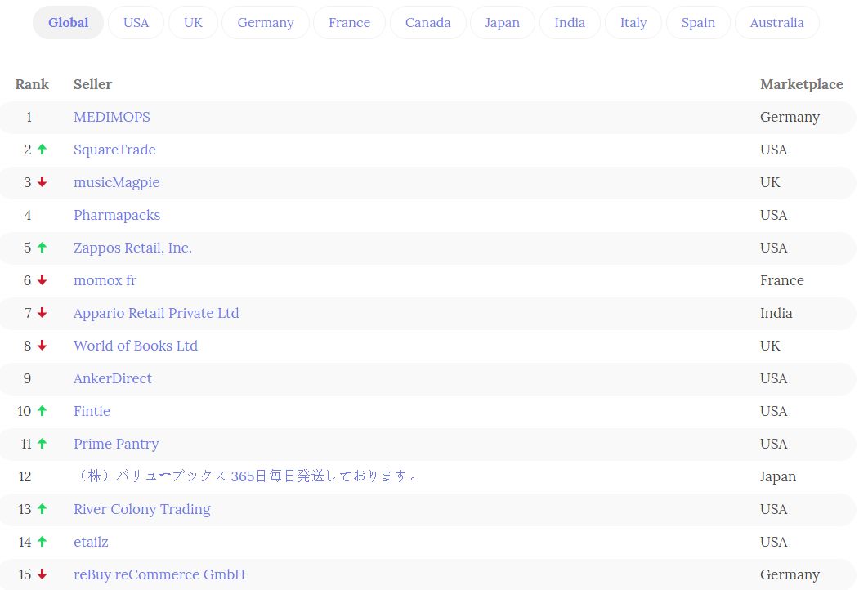The image size is (868, 590).
Task: Select the Japan tab
Action: pos(503,23)
